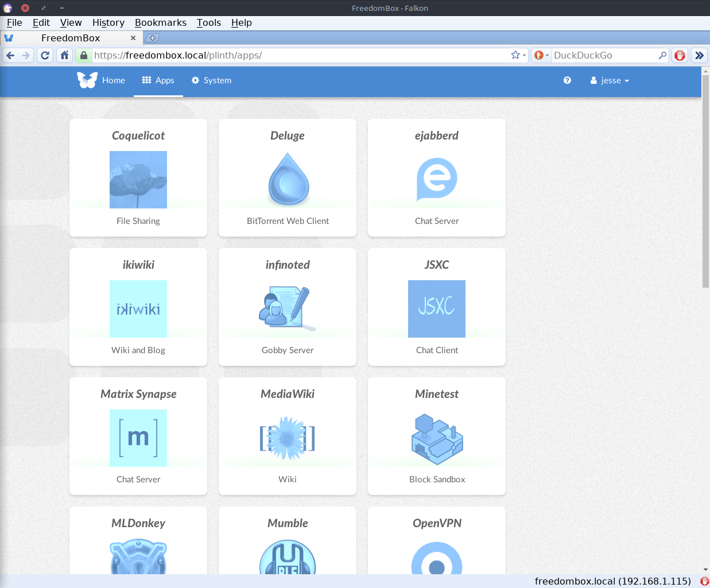Open the Edit menu
This screenshot has width=710, height=588.
click(x=41, y=22)
